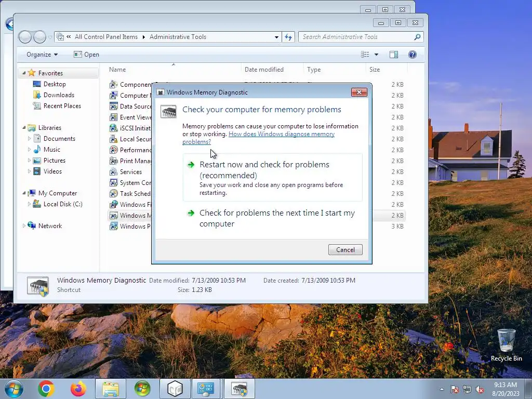Viewport: 532px width, 399px height.
Task: Close the Windows Memory Diagnostic dialog
Action: (x=359, y=92)
